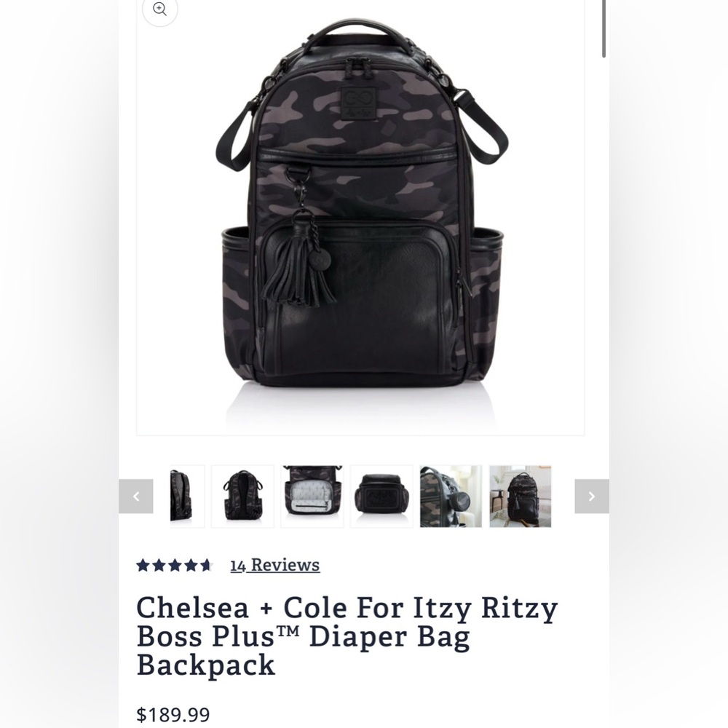Screen dimensions: 728x728
Task: Click the Chelsea + Cole product title
Action: click(347, 636)
